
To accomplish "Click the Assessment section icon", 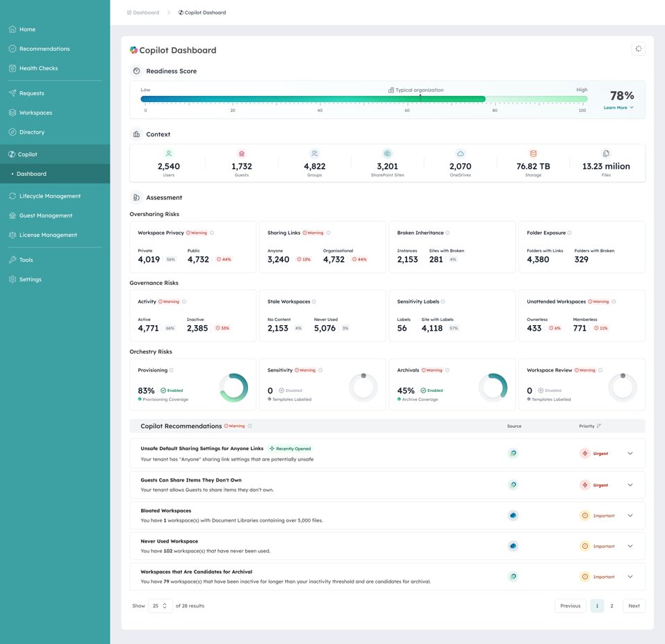I will [137, 197].
